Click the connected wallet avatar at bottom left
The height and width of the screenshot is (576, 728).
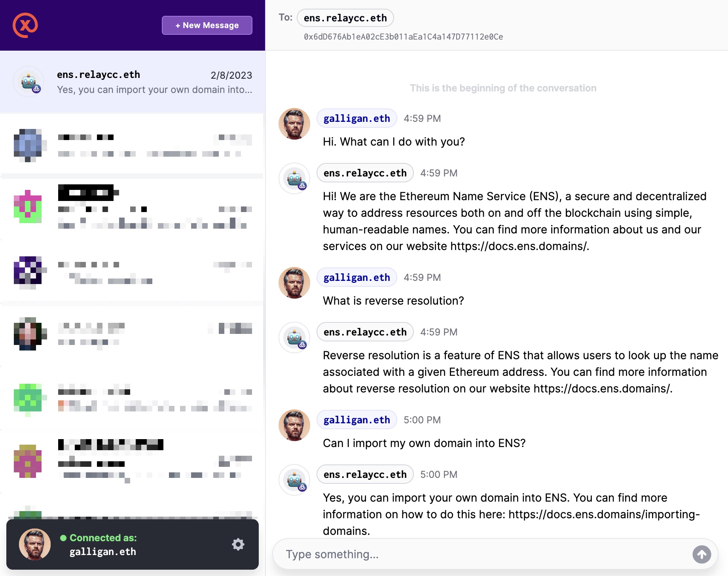pyautogui.click(x=34, y=544)
